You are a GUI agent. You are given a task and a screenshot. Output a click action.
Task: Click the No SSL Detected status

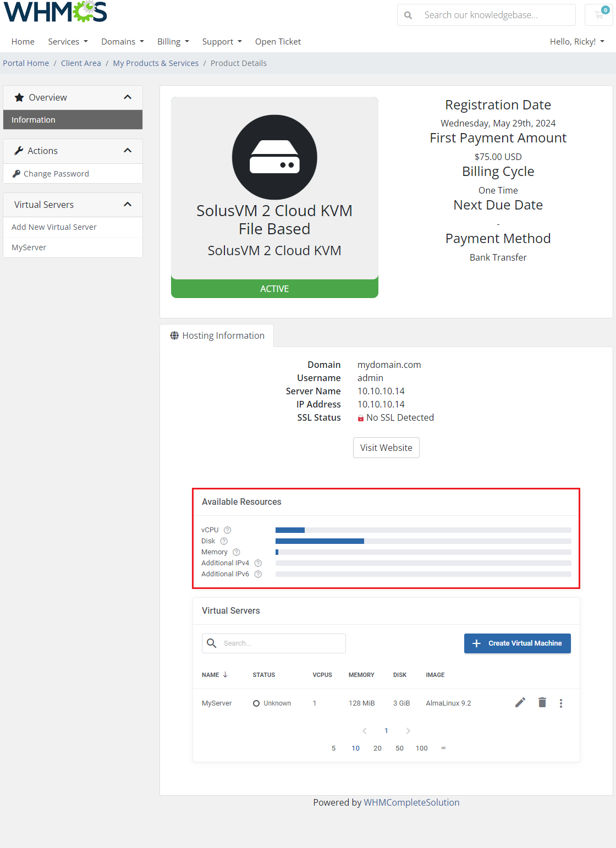point(396,417)
